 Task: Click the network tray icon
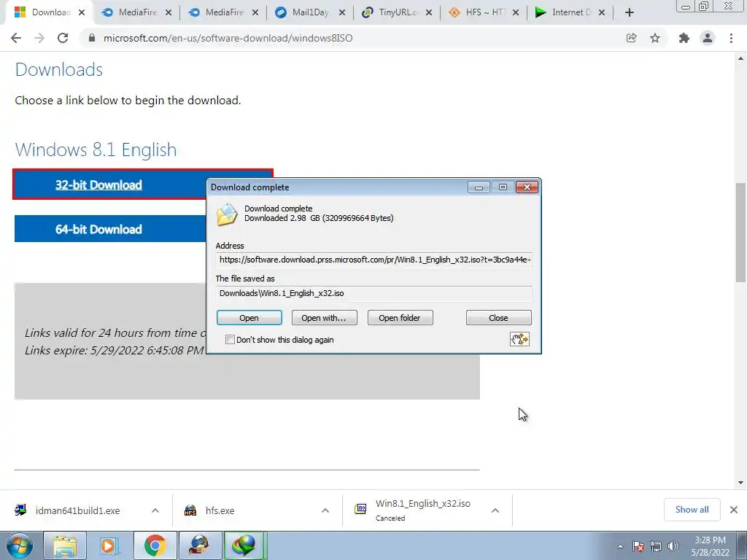click(656, 546)
